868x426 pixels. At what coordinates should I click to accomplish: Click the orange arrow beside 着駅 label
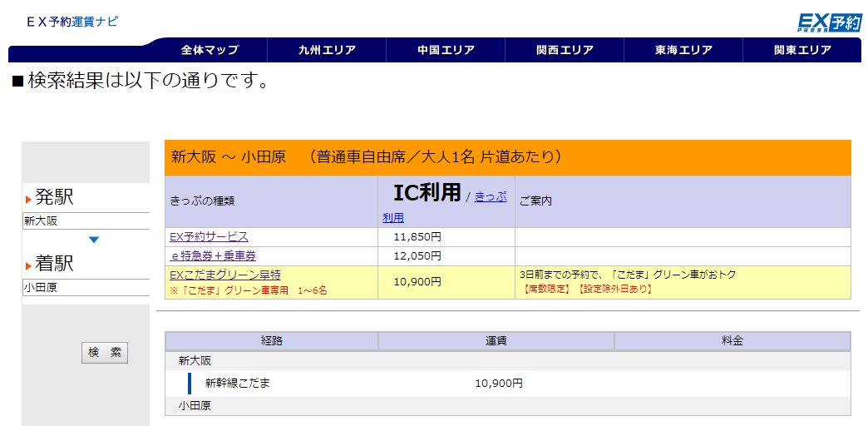pos(28,266)
